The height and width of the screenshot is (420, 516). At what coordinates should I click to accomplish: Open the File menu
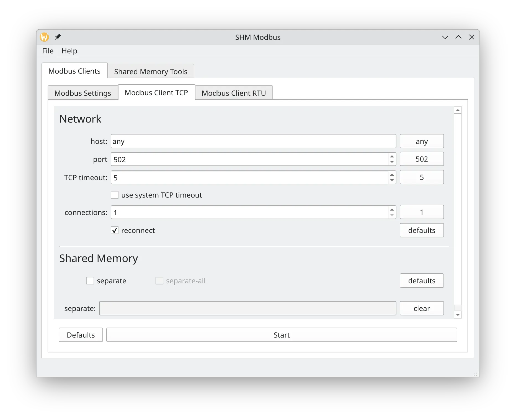click(x=48, y=51)
